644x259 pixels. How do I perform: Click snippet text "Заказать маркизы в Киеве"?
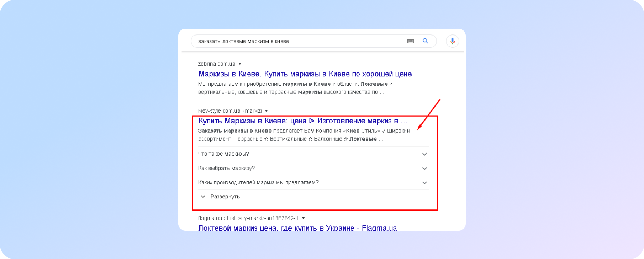235,131
